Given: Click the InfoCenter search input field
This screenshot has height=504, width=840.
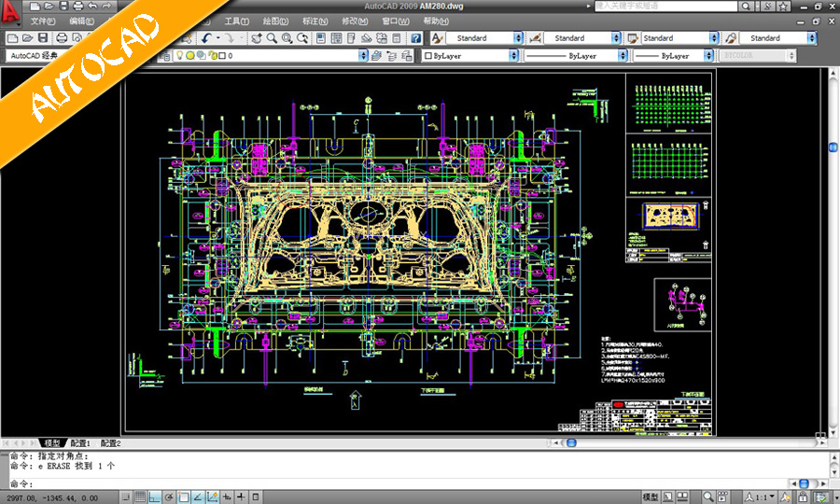Looking at the screenshot, I should (665, 6).
